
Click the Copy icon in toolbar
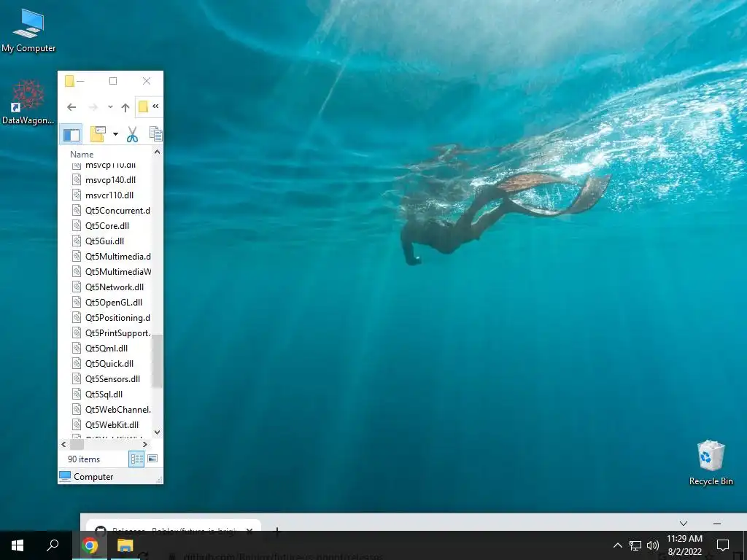(x=156, y=134)
